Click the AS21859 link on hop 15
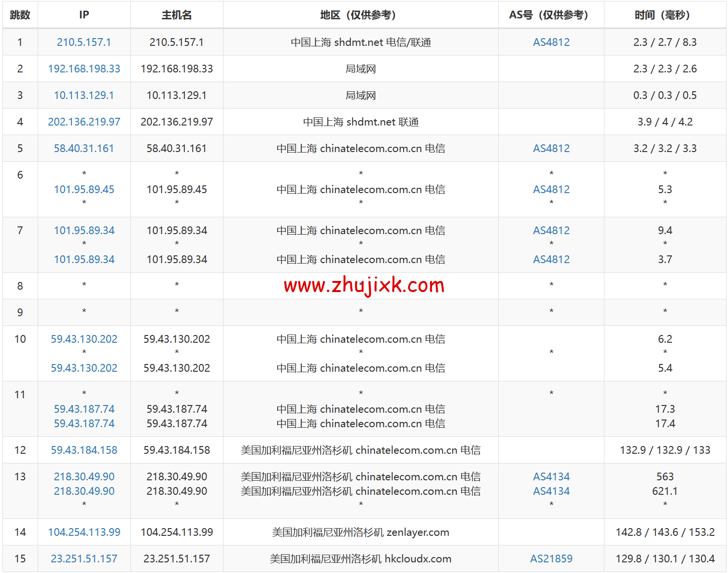 [x=551, y=559]
